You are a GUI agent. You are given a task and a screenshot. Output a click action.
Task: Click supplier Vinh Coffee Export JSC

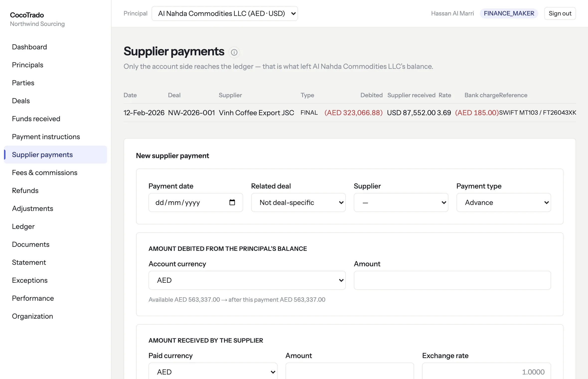coord(256,113)
